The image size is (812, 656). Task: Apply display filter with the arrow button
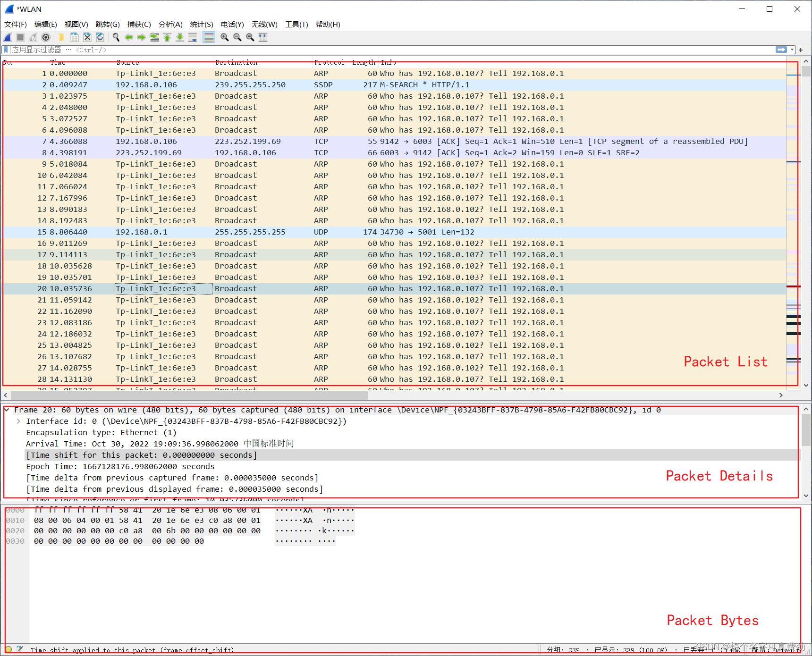pyautogui.click(x=781, y=50)
